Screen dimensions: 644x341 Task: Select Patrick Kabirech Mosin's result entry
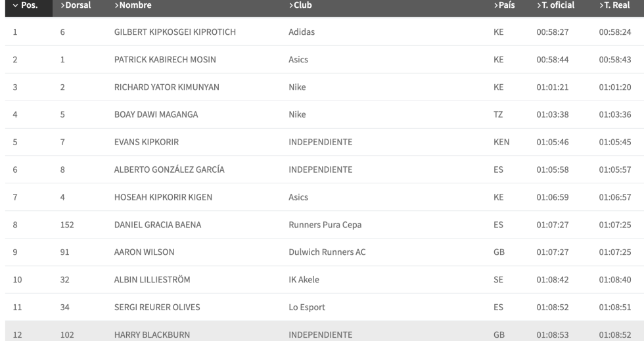click(x=165, y=60)
